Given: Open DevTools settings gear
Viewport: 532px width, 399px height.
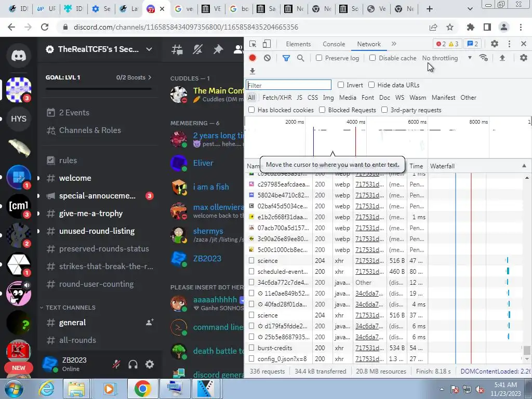Looking at the screenshot, I should 495,44.
